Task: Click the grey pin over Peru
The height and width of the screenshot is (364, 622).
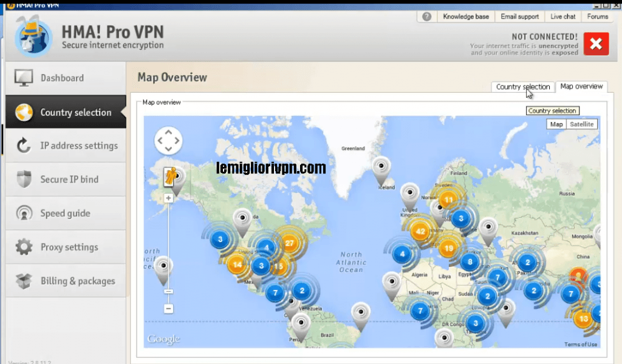Action: click(301, 328)
